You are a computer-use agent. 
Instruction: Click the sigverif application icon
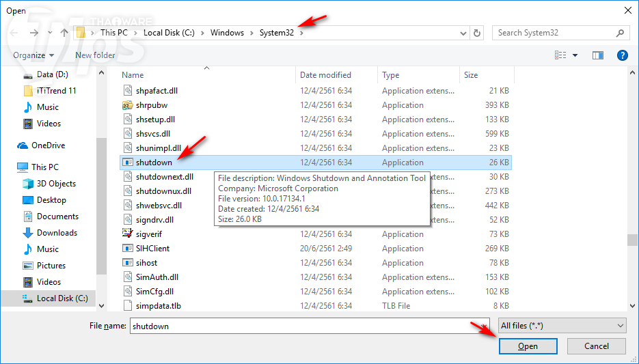click(128, 234)
